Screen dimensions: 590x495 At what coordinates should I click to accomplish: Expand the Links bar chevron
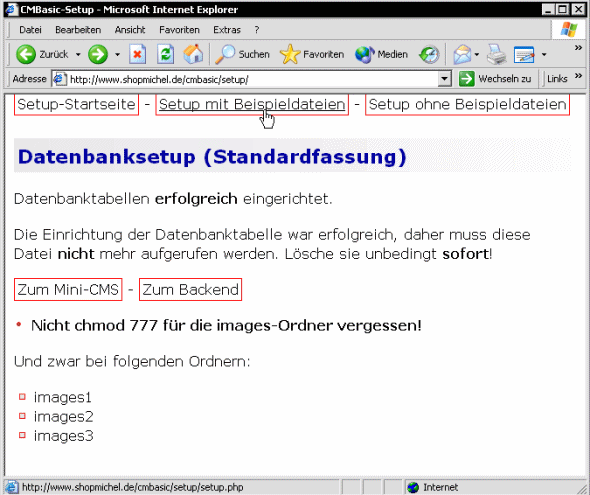tap(578, 76)
